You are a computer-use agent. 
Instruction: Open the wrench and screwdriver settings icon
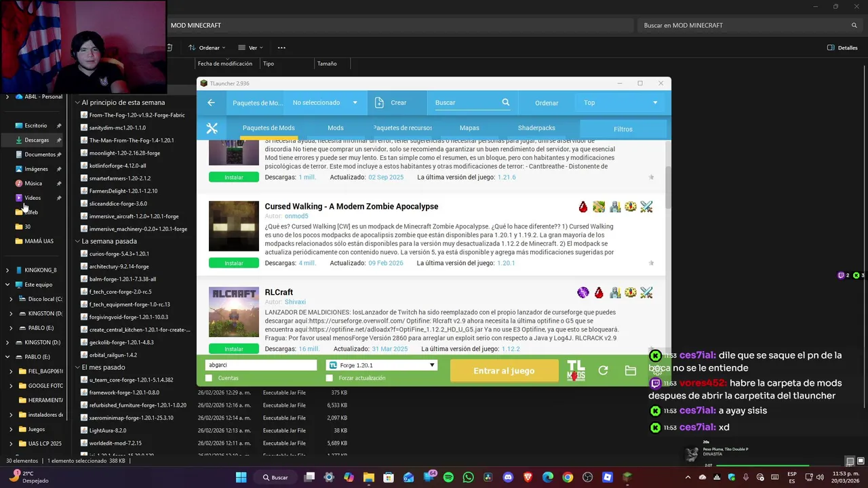tap(212, 128)
